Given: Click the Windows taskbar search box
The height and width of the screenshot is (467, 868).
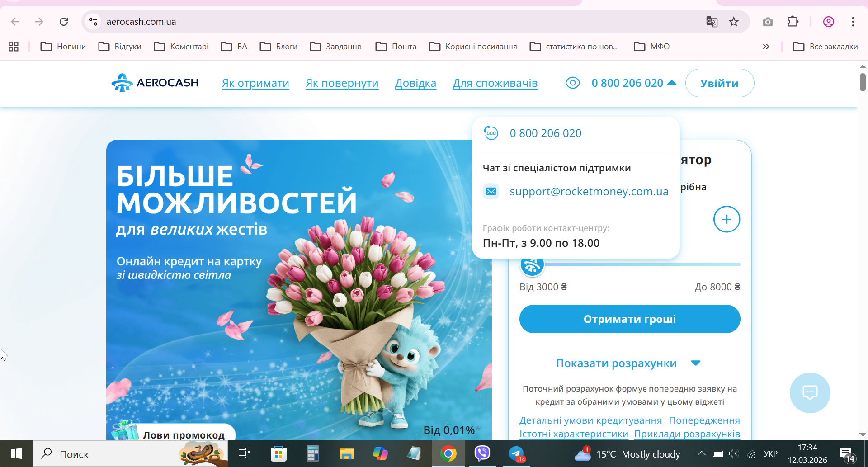Looking at the screenshot, I should pyautogui.click(x=130, y=453).
